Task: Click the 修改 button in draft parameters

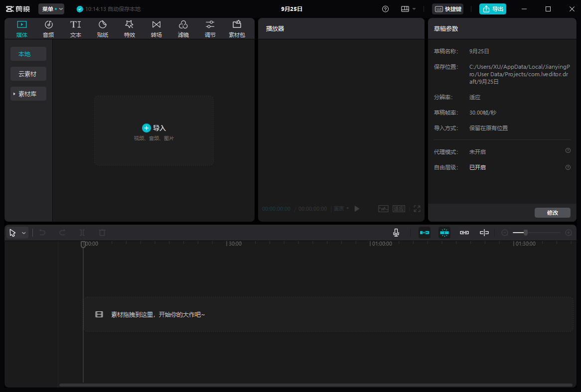Action: click(552, 213)
